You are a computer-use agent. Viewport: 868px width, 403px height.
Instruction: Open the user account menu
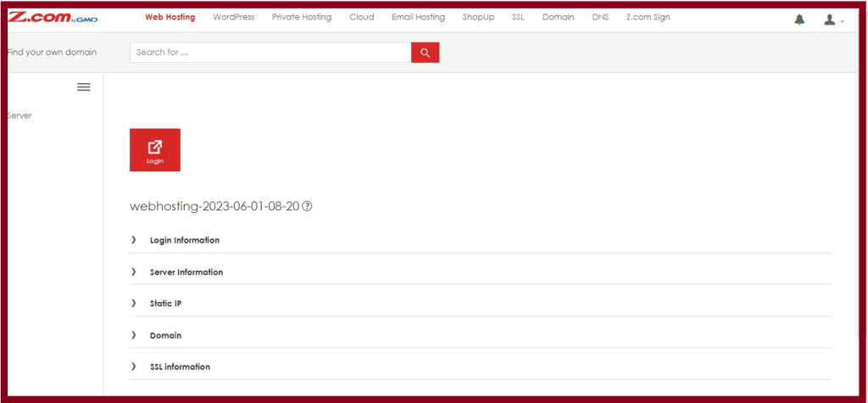coord(834,20)
